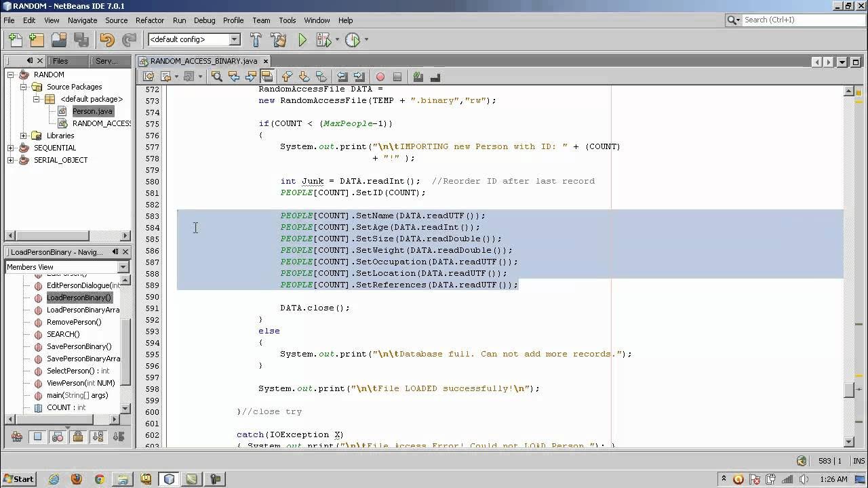Click the Debug Project icon
This screenshot has height=488, width=868.
pos(323,40)
